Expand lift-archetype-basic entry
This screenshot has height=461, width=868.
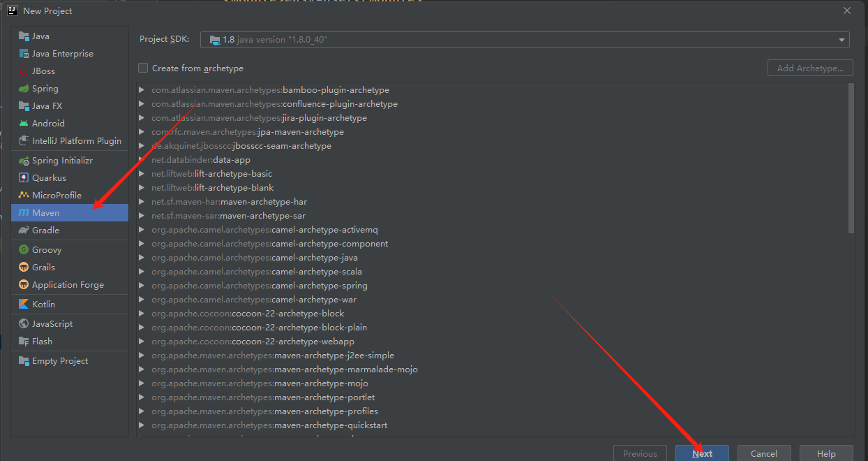[142, 174]
